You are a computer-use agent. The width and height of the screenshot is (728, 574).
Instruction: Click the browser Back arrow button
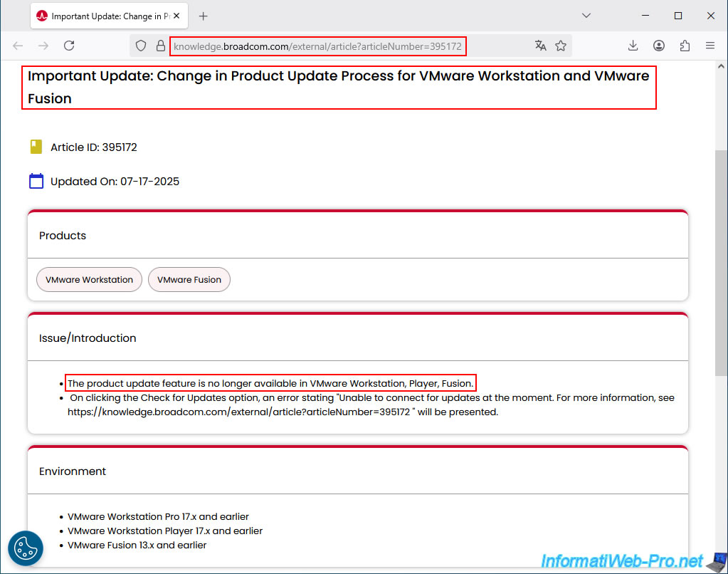[19, 46]
